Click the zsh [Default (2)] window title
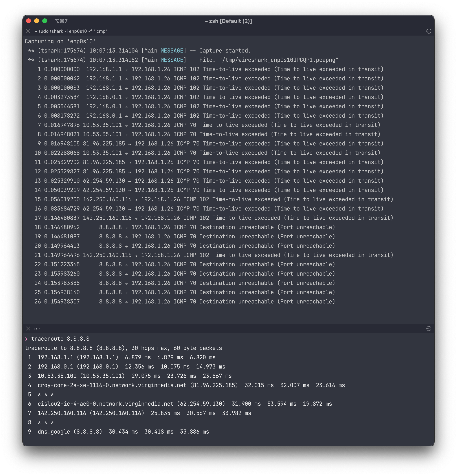 [228, 21]
